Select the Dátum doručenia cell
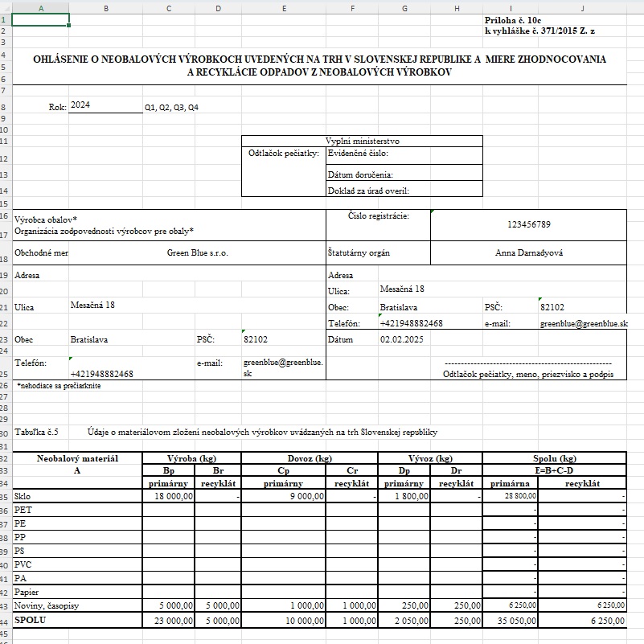The image size is (644, 644). [x=403, y=174]
